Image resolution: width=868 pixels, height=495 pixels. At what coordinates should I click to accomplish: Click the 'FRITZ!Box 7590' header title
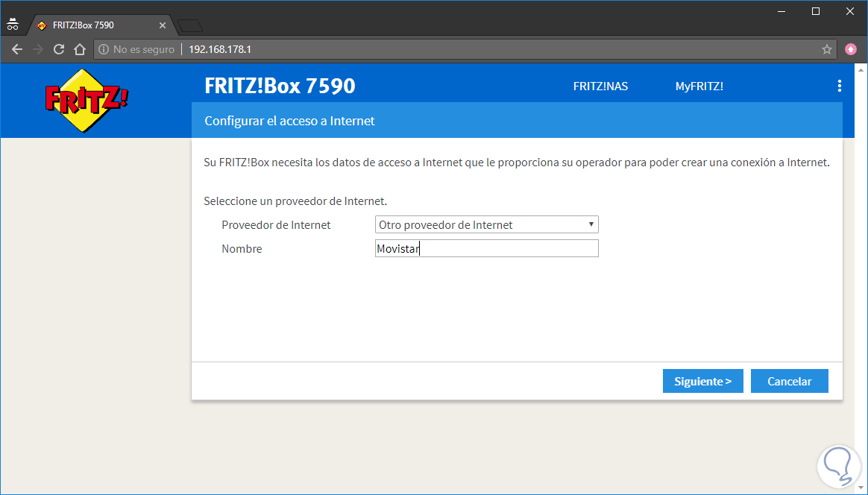[280, 86]
